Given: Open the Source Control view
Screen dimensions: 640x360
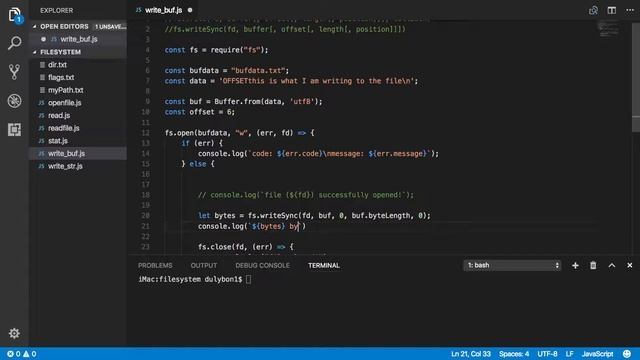Looking at the screenshot, I should (x=14, y=72).
